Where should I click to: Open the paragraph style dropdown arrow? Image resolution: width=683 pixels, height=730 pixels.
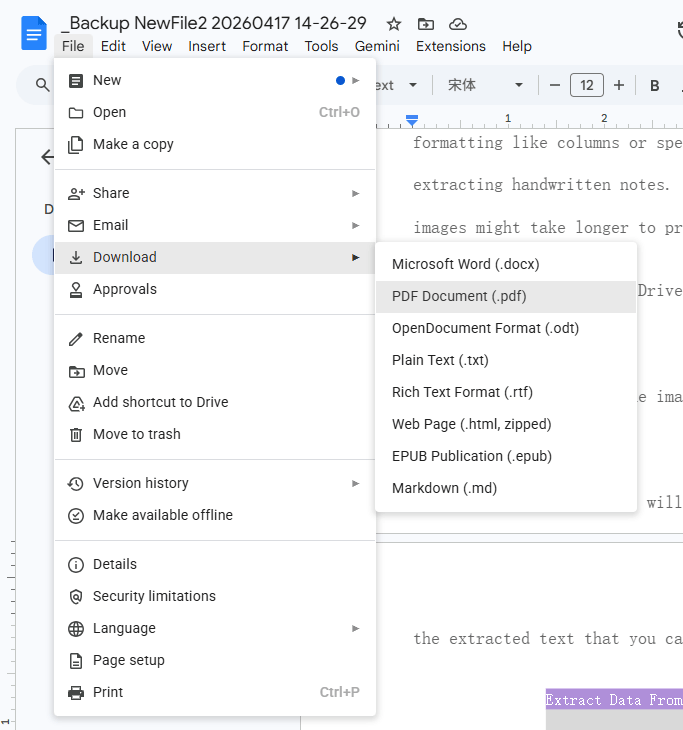(413, 85)
